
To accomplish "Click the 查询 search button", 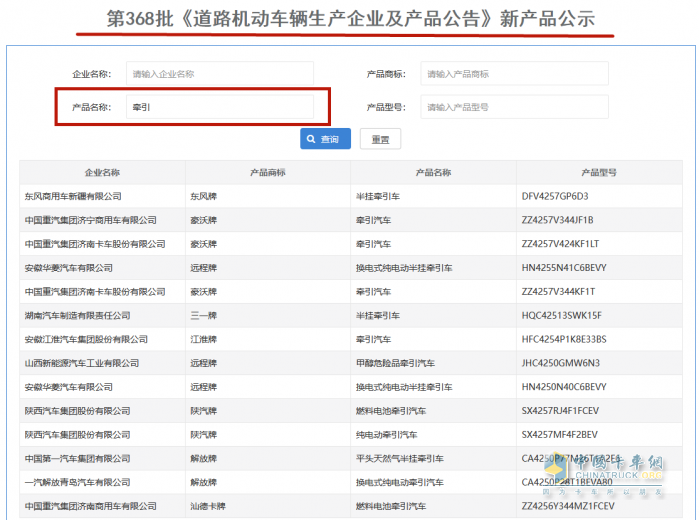I will click(x=325, y=139).
